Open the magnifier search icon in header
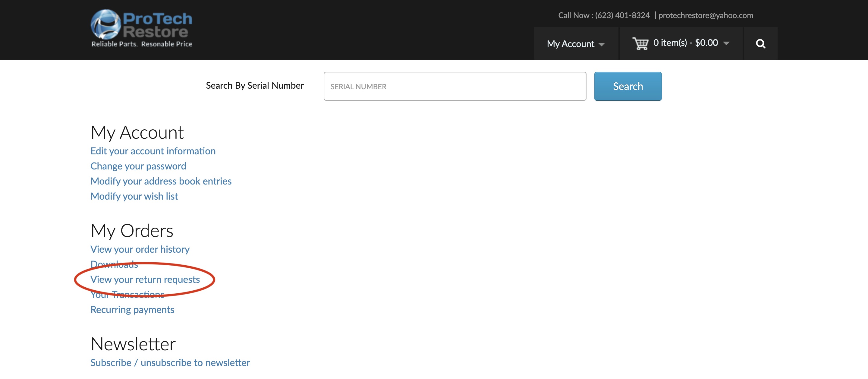This screenshot has height=379, width=868. pyautogui.click(x=760, y=43)
